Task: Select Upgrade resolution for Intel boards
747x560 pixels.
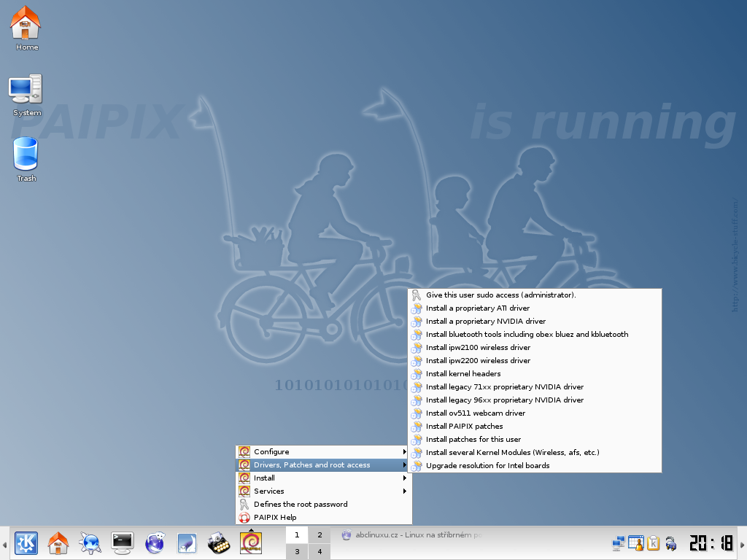Action: click(535, 466)
